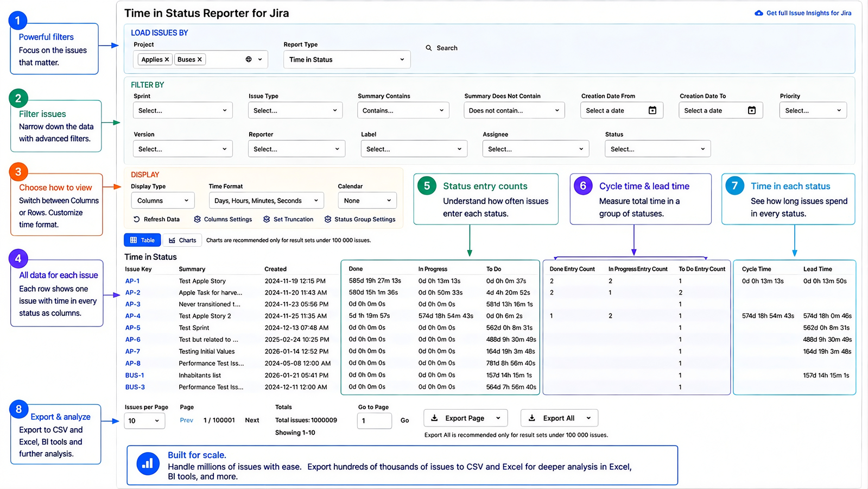868x489 pixels.
Task: Open the Priority filter dropdown
Action: pos(813,110)
